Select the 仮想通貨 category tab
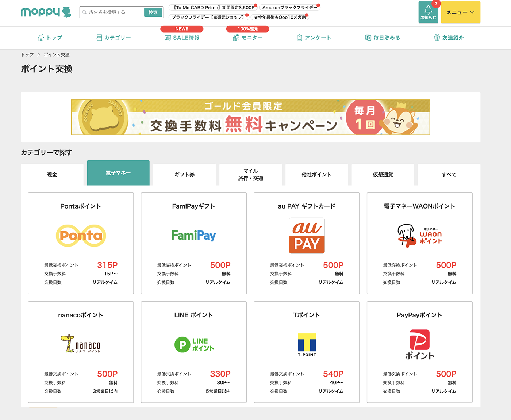The height and width of the screenshot is (420, 511). 383,175
